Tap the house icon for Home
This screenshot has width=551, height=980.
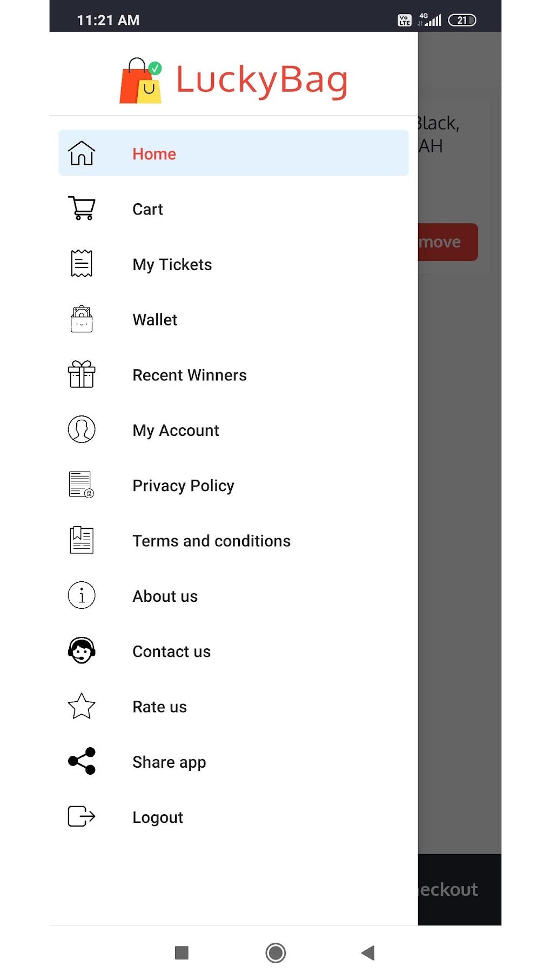[x=82, y=153]
